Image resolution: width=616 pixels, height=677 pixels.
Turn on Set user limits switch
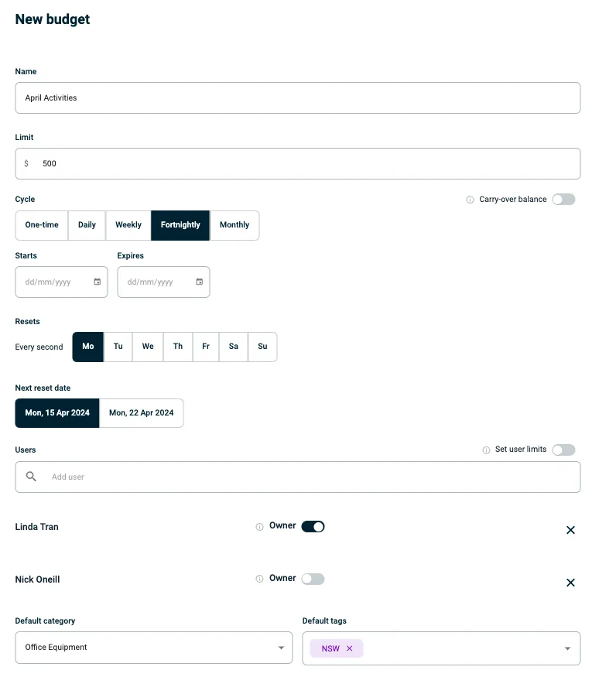[563, 450]
